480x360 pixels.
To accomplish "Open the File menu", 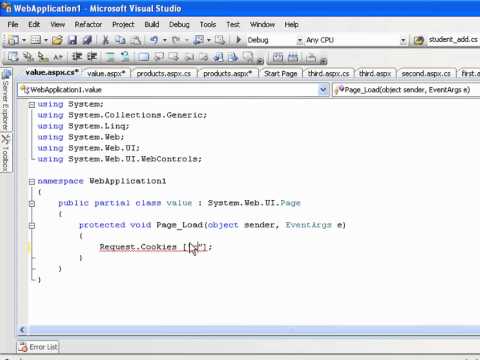I will [13, 24].
